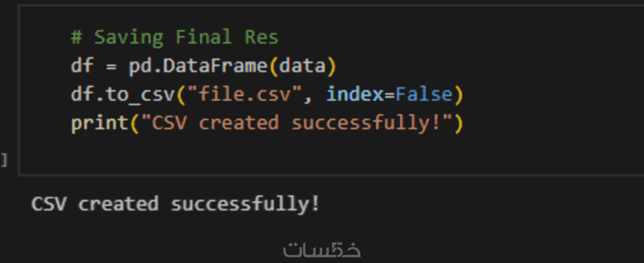The width and height of the screenshot is (644, 263).
Task: Click the equals sign in the df assignment
Action: [111, 66]
